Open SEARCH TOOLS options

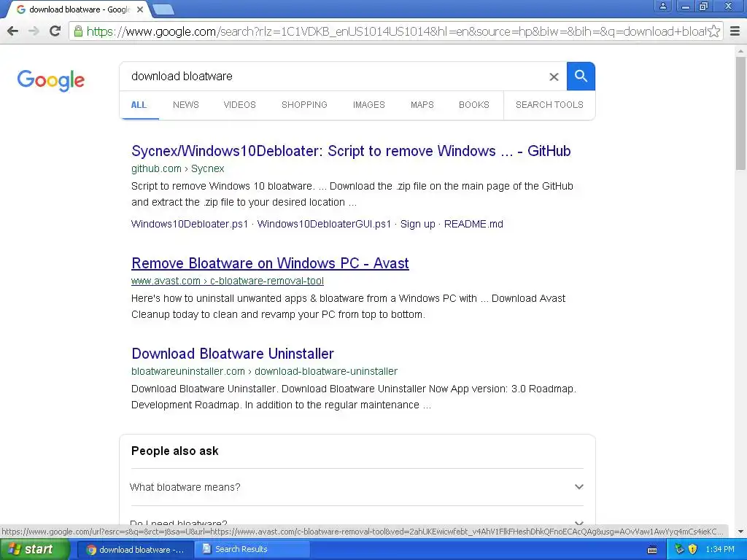pos(549,105)
